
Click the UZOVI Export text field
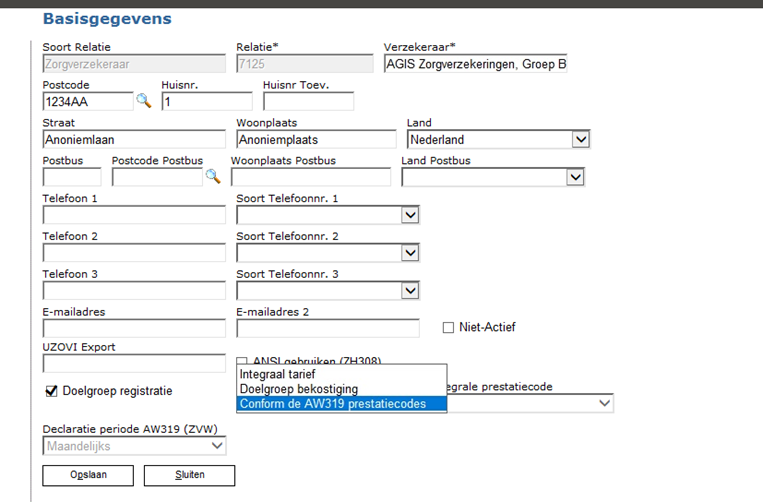(x=134, y=364)
